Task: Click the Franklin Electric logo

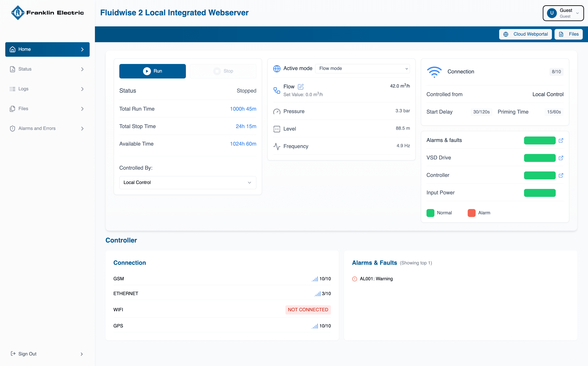Action: click(47, 13)
